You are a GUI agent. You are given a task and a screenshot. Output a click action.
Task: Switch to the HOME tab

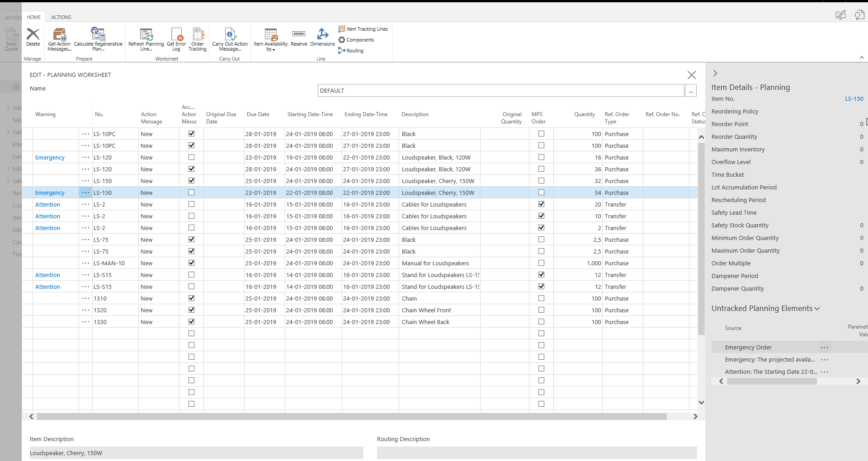tap(33, 17)
